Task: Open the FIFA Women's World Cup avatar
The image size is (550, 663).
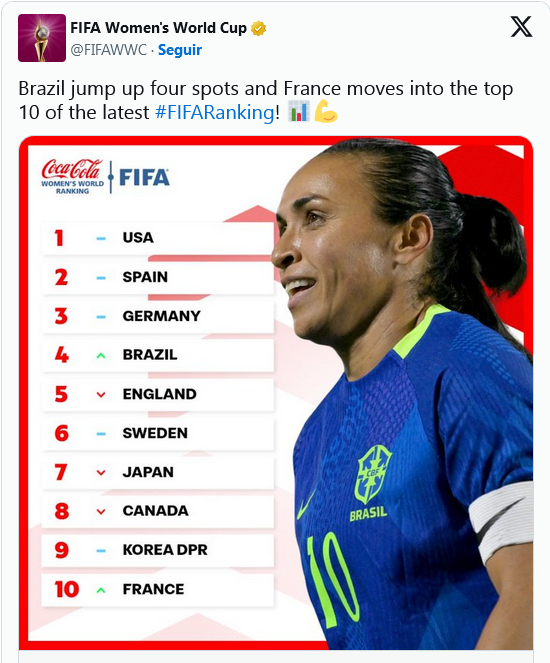Action: (42, 38)
